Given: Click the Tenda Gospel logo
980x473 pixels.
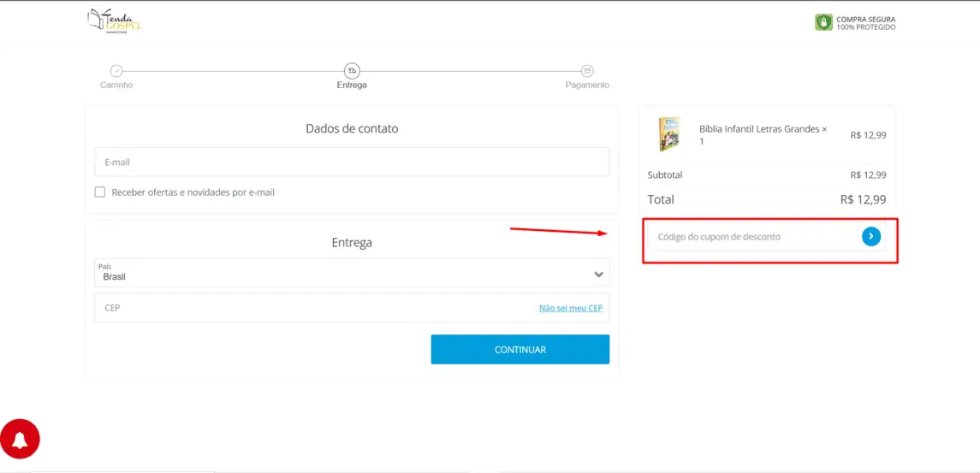Looking at the screenshot, I should [x=115, y=21].
